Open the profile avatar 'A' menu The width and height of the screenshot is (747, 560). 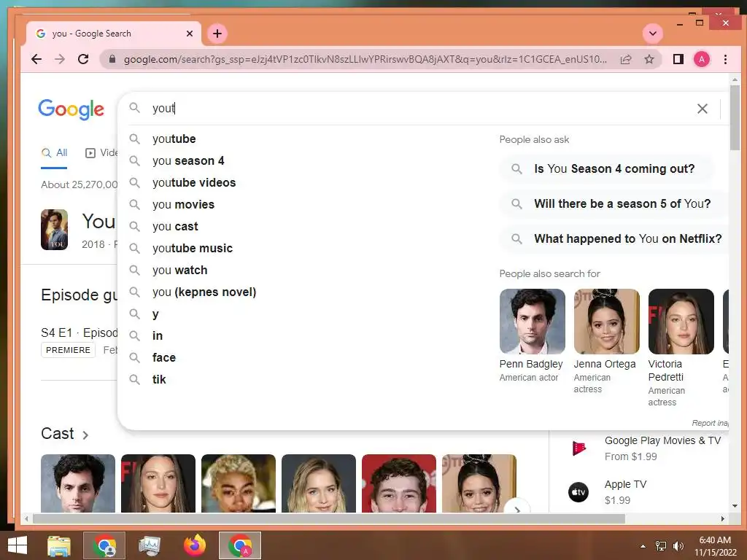701,59
